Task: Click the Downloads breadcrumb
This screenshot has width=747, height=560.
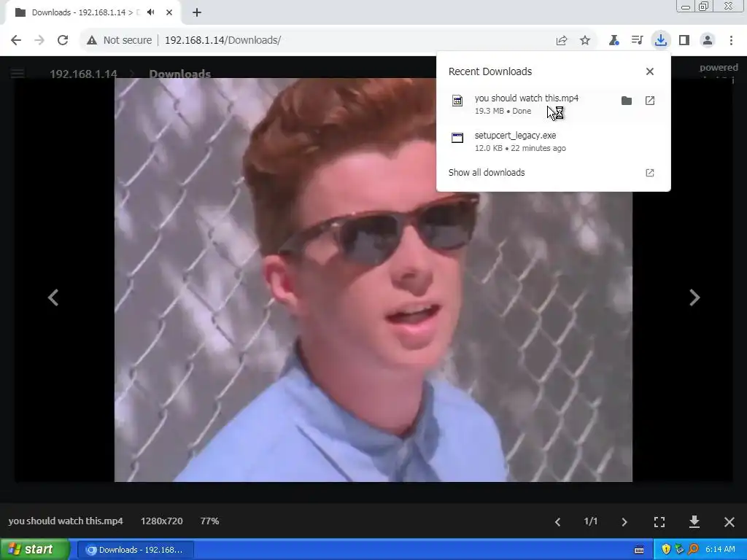Action: tap(180, 74)
